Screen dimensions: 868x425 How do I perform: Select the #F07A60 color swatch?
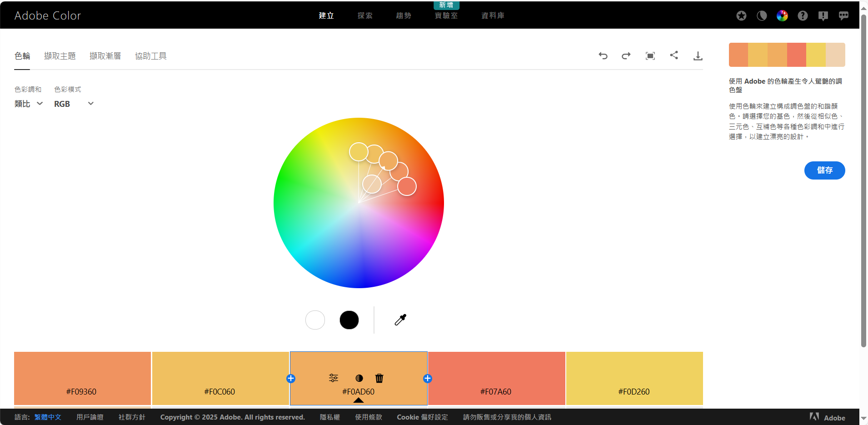click(496, 378)
